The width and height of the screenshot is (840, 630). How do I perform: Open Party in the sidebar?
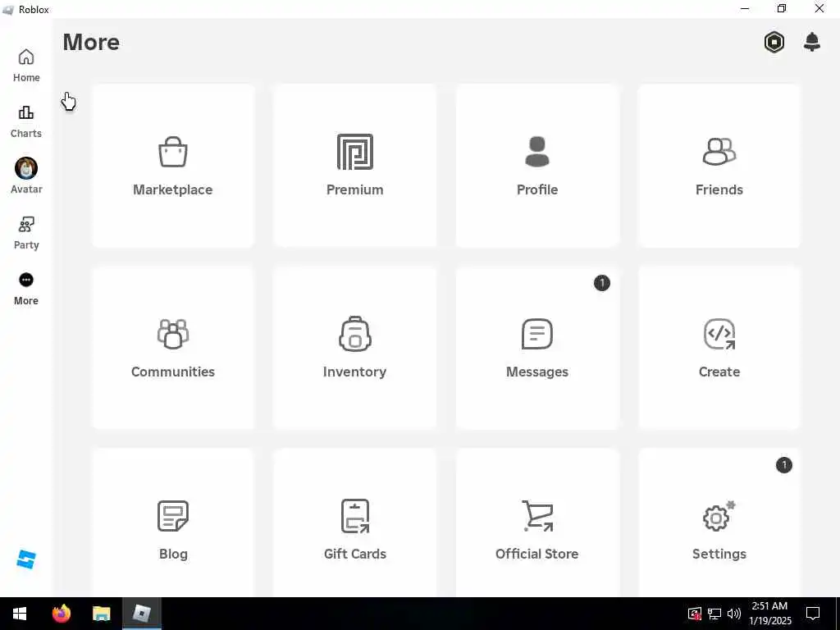(26, 233)
